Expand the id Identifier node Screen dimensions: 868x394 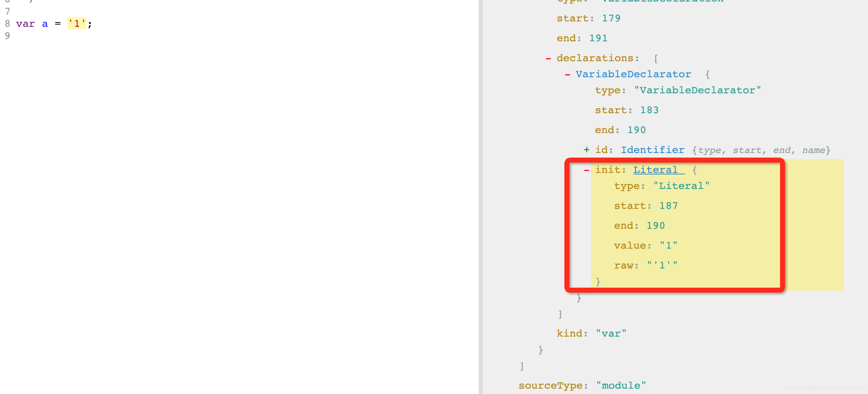tap(587, 150)
